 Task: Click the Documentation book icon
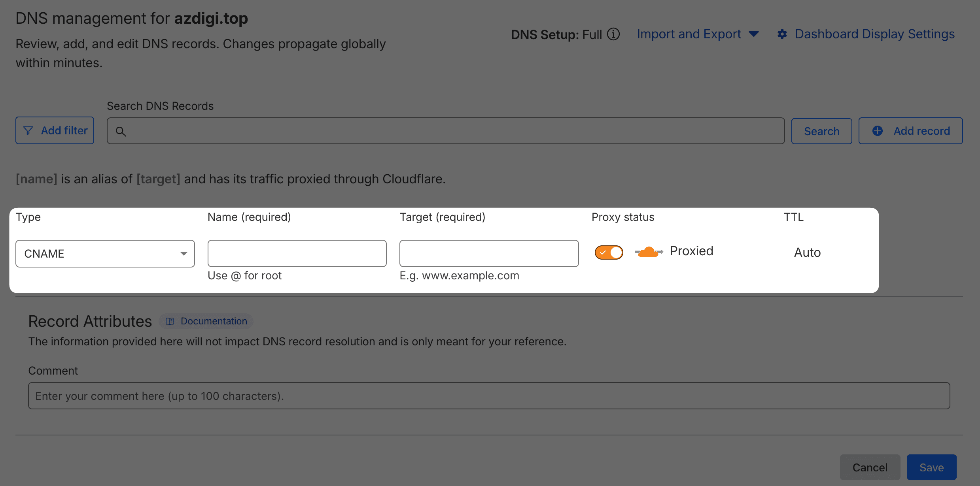click(x=170, y=321)
